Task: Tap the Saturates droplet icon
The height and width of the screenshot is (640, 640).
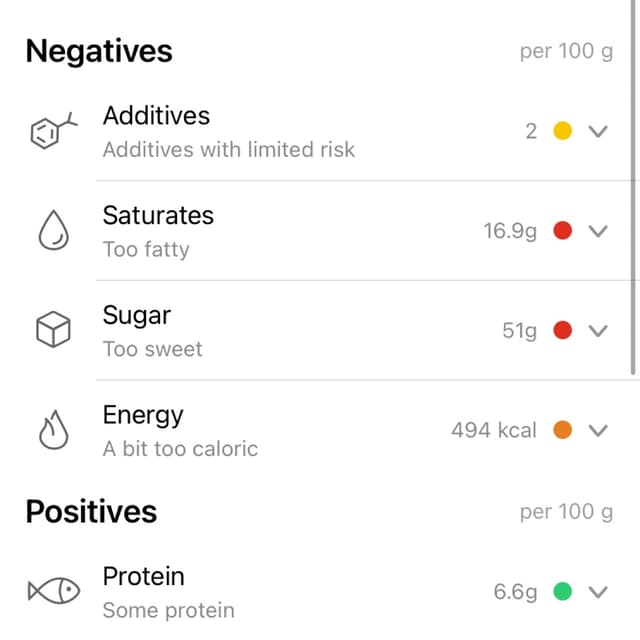Action: 53,230
